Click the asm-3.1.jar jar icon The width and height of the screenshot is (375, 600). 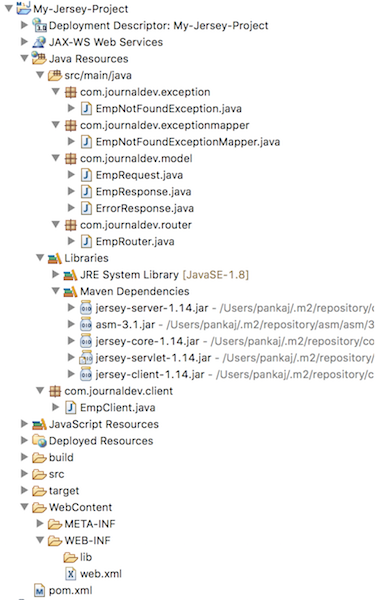point(86,324)
